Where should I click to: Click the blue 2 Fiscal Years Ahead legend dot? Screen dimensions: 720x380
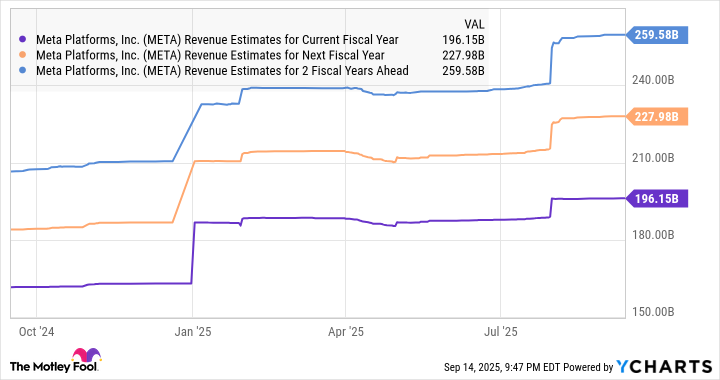coord(23,71)
